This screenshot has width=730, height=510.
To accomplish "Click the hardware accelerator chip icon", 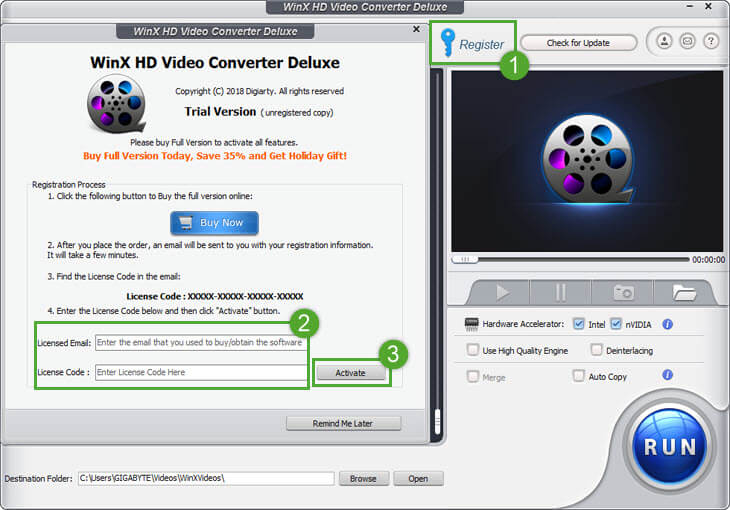I will point(472,324).
